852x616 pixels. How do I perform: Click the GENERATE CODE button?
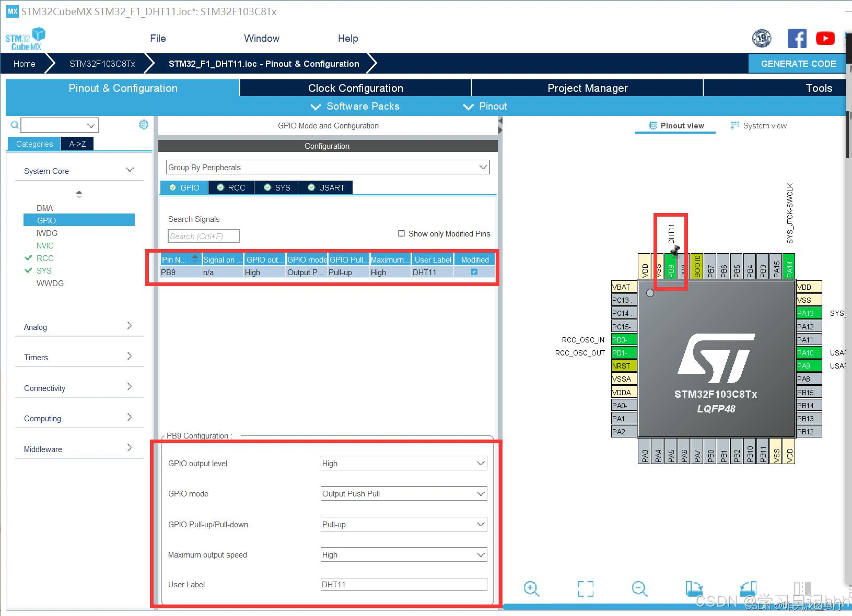pyautogui.click(x=798, y=64)
